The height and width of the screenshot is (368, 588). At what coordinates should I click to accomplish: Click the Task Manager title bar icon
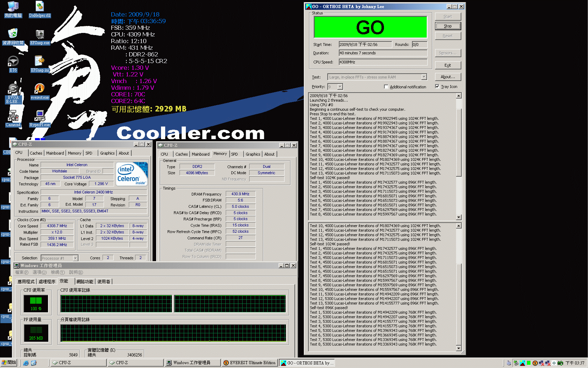click(17, 266)
